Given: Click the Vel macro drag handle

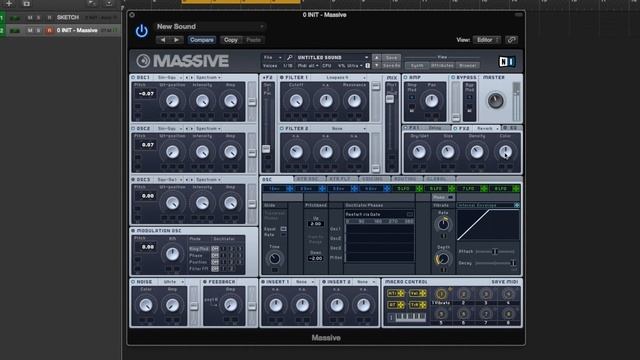Looking at the screenshot, I should pyautogui.click(x=423, y=293).
